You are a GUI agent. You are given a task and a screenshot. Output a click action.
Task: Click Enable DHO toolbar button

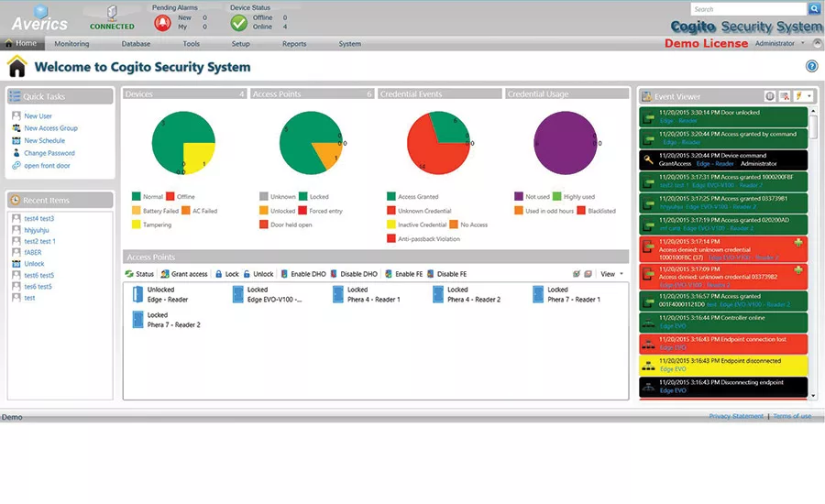tap(303, 274)
